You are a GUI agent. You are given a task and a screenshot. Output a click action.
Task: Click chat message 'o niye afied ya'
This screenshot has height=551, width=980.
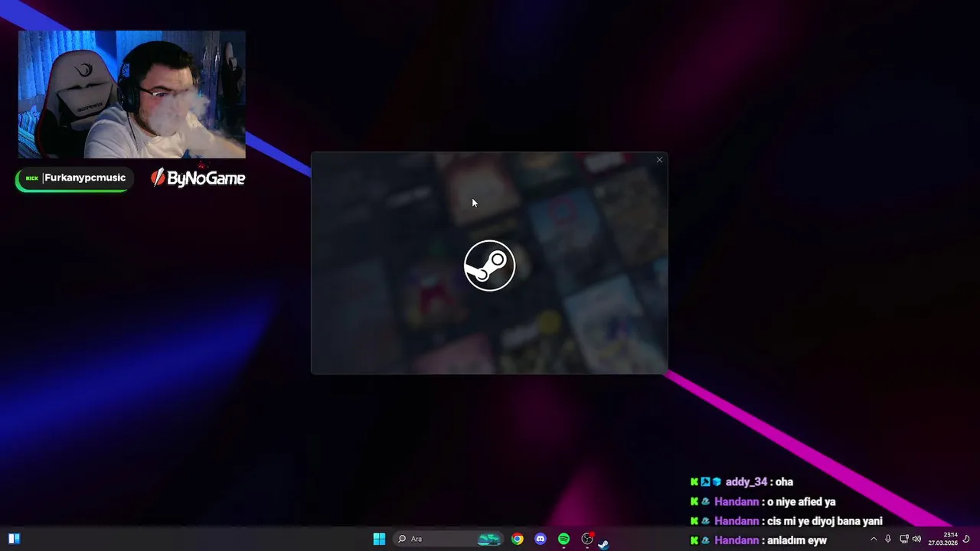coord(801,502)
